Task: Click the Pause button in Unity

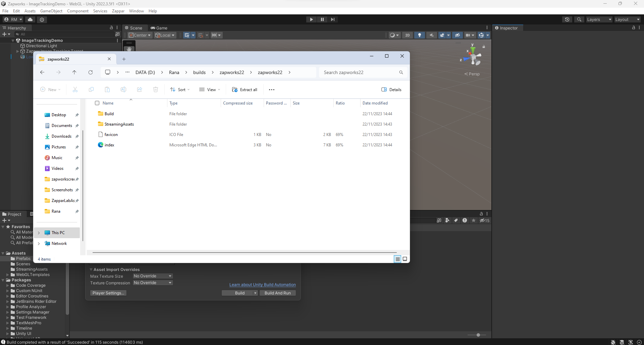Action: tap(322, 19)
